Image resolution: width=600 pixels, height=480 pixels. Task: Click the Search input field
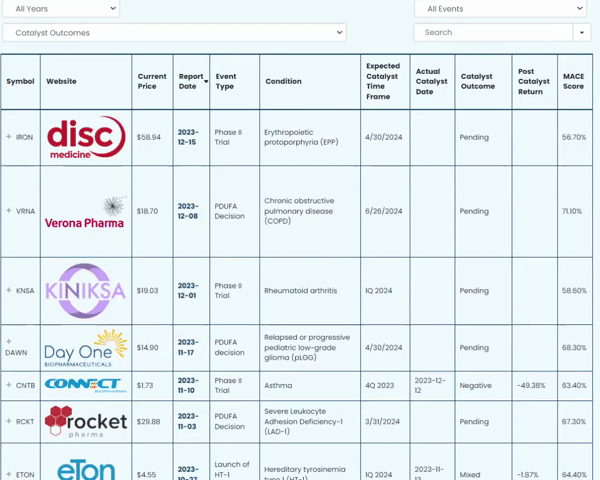(x=493, y=33)
